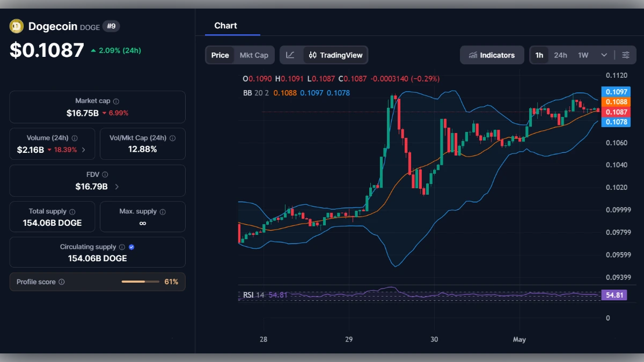Click the #9 rank badge
Viewport: 644px width, 362px height.
pyautogui.click(x=111, y=26)
